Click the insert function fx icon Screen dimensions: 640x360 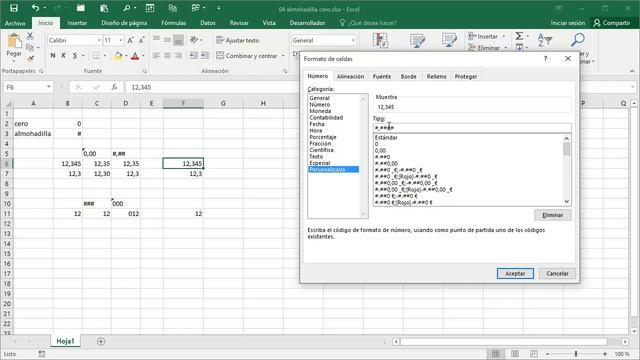(115, 87)
